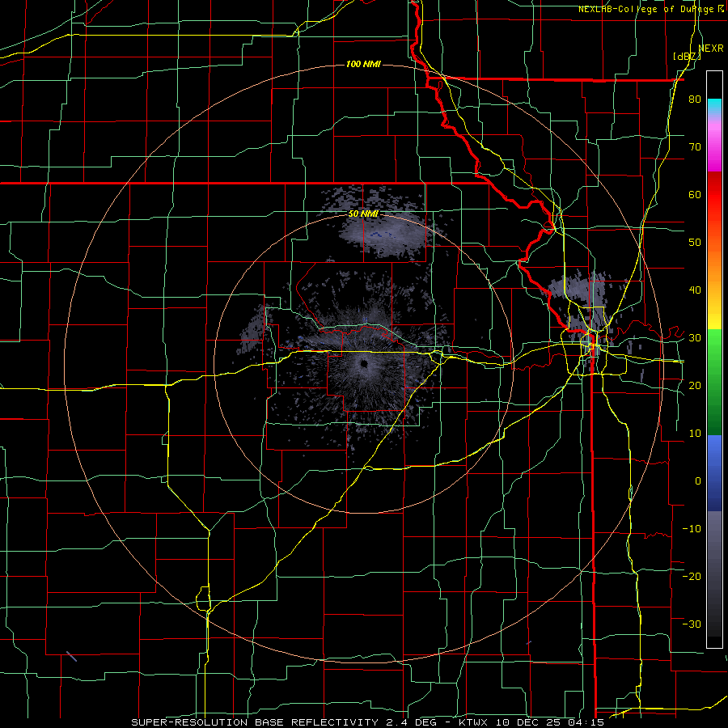Click the 20 value on the color scale
728x728 pixels.
[695, 386]
